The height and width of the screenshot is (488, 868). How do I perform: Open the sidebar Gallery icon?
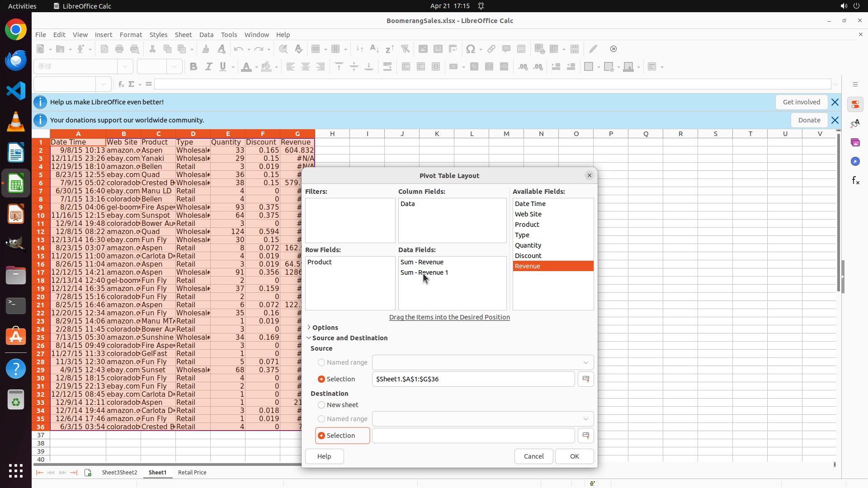point(855,143)
